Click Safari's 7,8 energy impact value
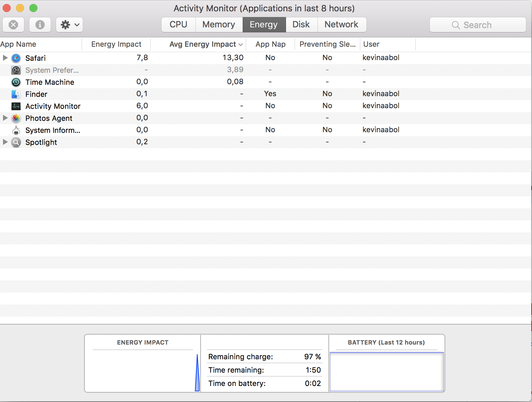This screenshot has height=402, width=532. [x=142, y=58]
